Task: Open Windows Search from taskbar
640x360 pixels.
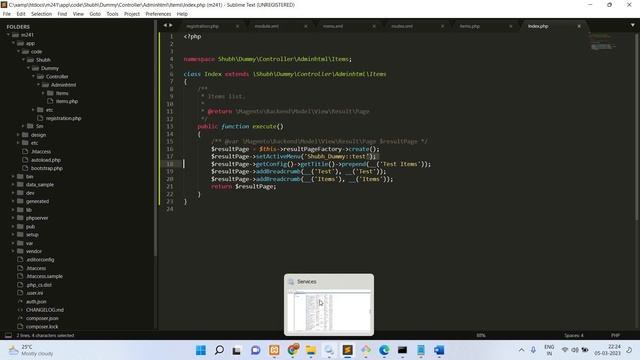Action: point(219,350)
